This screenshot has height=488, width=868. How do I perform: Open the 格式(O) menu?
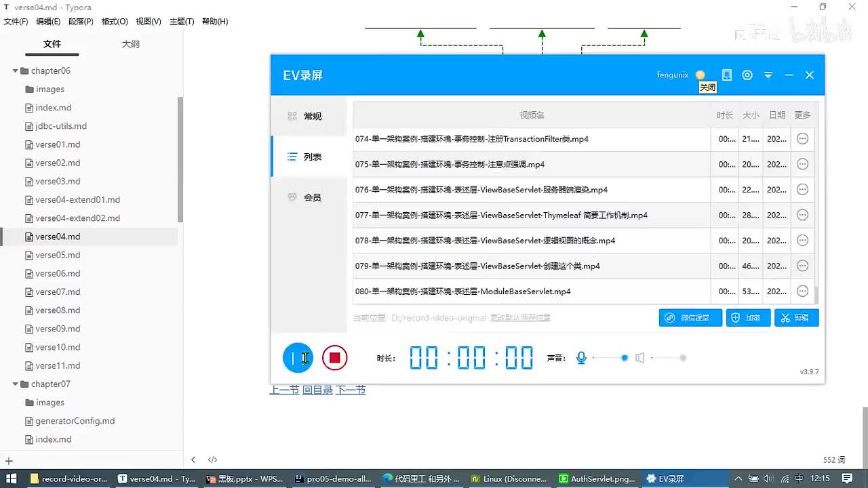pyautogui.click(x=115, y=22)
